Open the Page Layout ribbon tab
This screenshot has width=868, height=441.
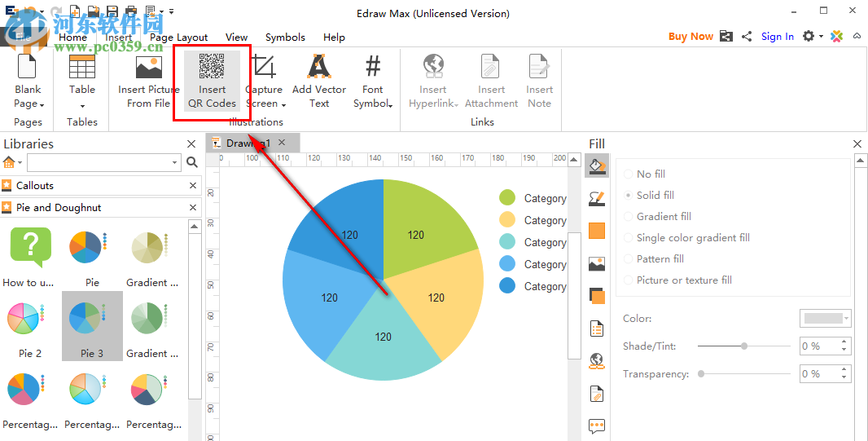(179, 37)
